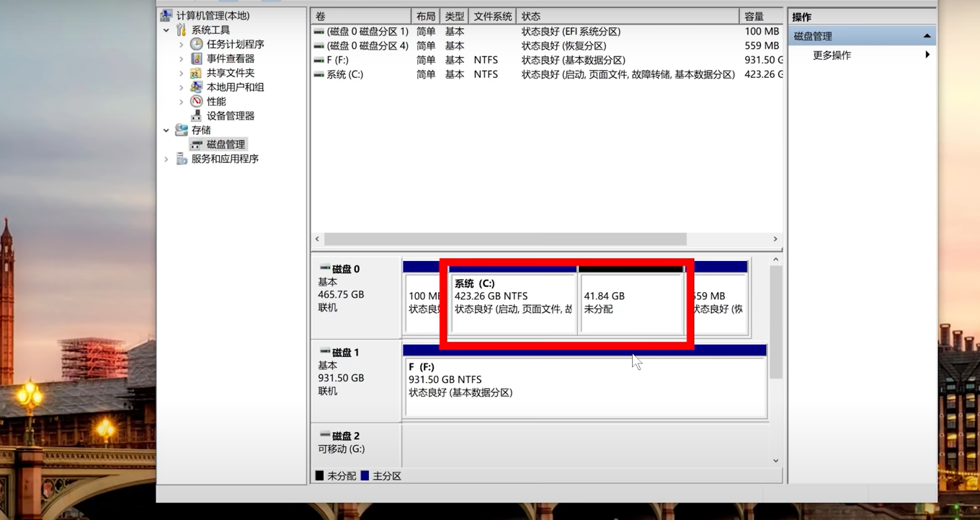Collapse the 磁盘管理 section in the 操作 pane
The height and width of the screenshot is (520, 980).
[x=927, y=36]
